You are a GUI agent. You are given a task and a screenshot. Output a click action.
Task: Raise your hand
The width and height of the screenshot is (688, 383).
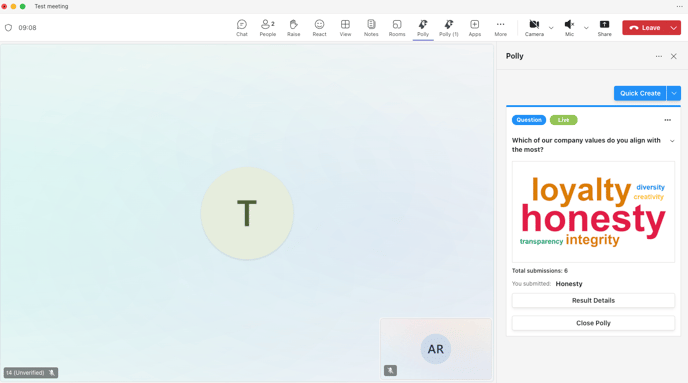pos(294,28)
